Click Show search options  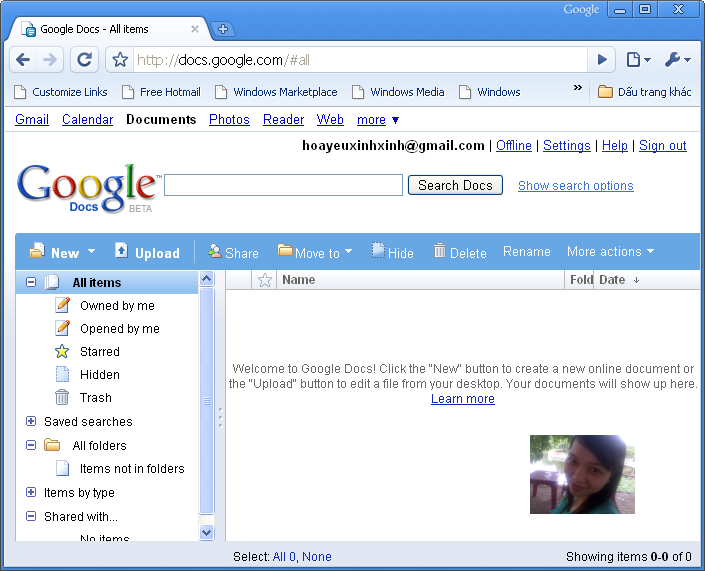[x=576, y=186]
